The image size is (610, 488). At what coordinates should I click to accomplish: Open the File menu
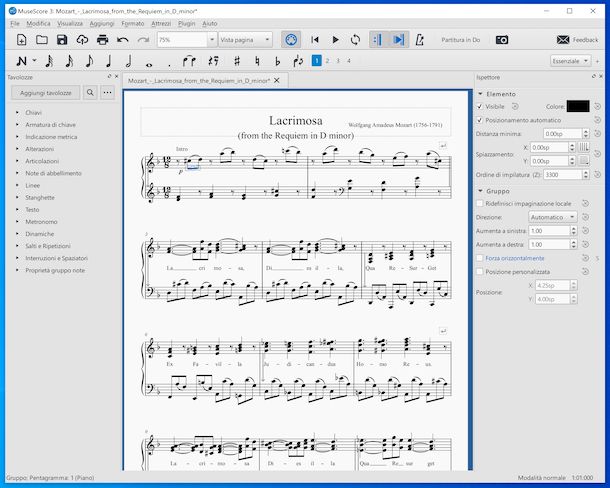click(x=15, y=24)
